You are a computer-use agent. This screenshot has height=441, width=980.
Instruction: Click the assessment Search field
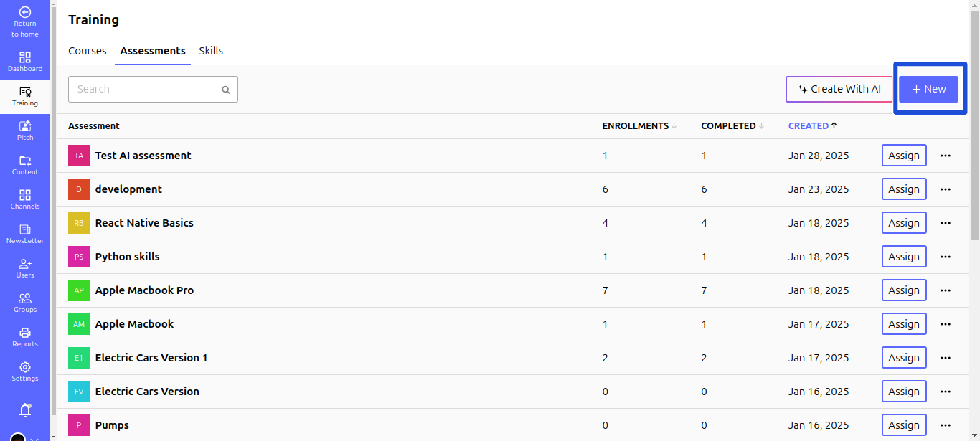pyautogui.click(x=146, y=89)
